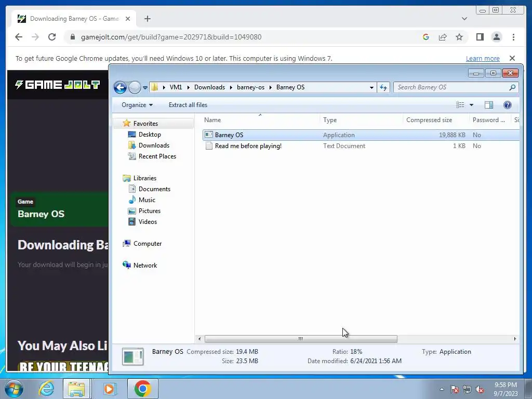Open Internet Explorer from taskbar
Screen dimensions: 532x399
[46, 389]
